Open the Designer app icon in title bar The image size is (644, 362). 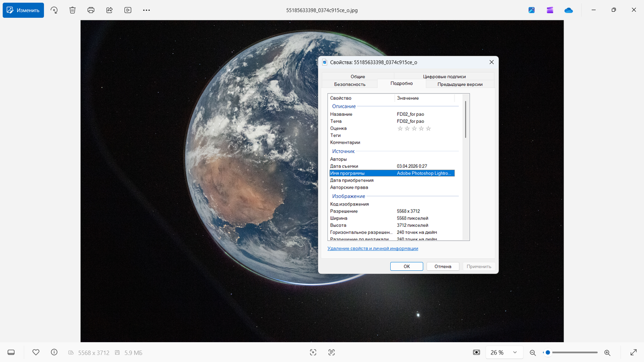click(x=531, y=10)
